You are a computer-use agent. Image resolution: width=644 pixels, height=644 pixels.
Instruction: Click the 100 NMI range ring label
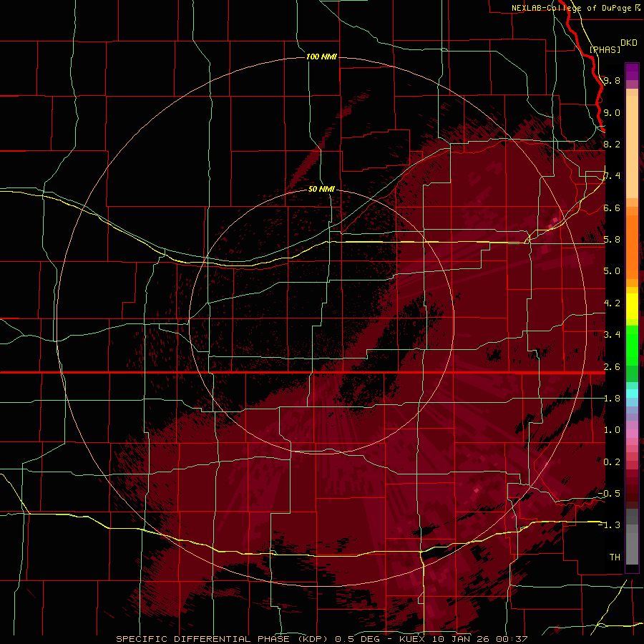click(x=321, y=57)
